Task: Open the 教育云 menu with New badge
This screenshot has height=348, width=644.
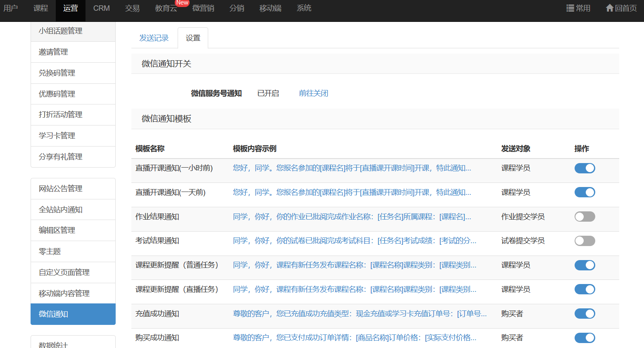Action: tap(166, 8)
